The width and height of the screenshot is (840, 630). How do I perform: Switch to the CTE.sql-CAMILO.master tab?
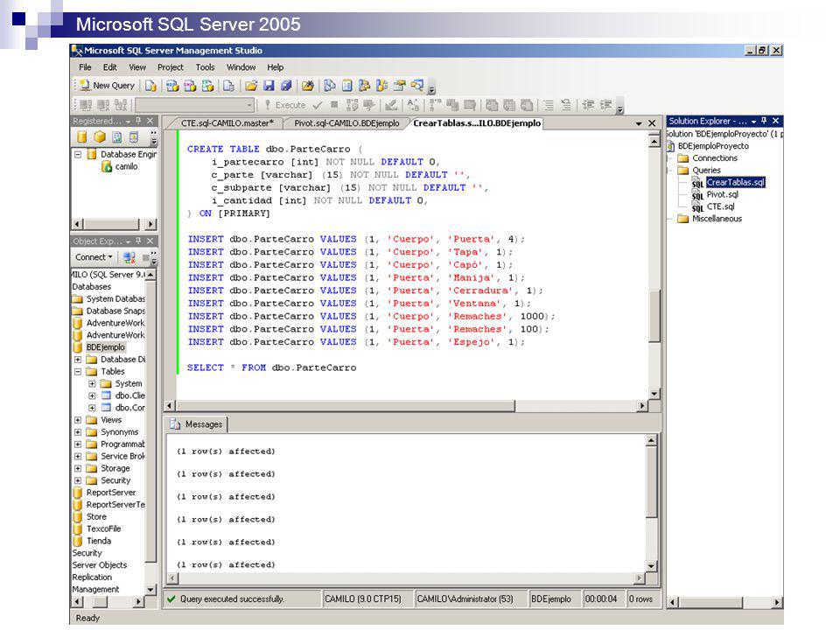click(x=227, y=123)
